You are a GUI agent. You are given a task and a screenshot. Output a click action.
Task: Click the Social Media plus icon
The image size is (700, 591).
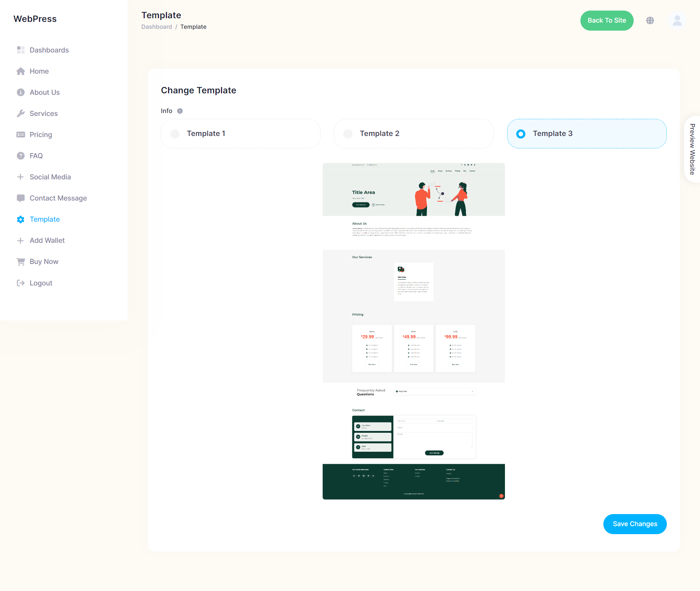coord(21,177)
